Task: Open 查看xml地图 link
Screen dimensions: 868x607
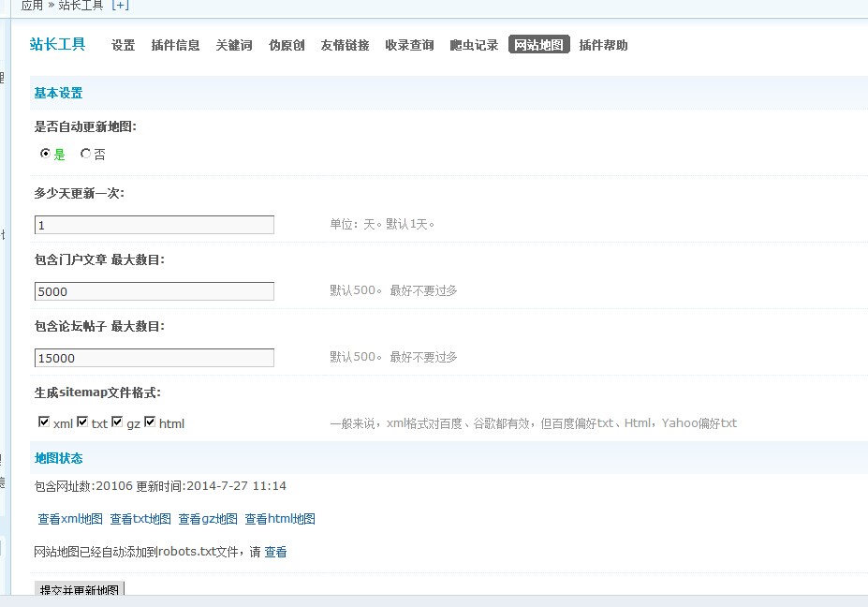Action: pyautogui.click(x=70, y=519)
